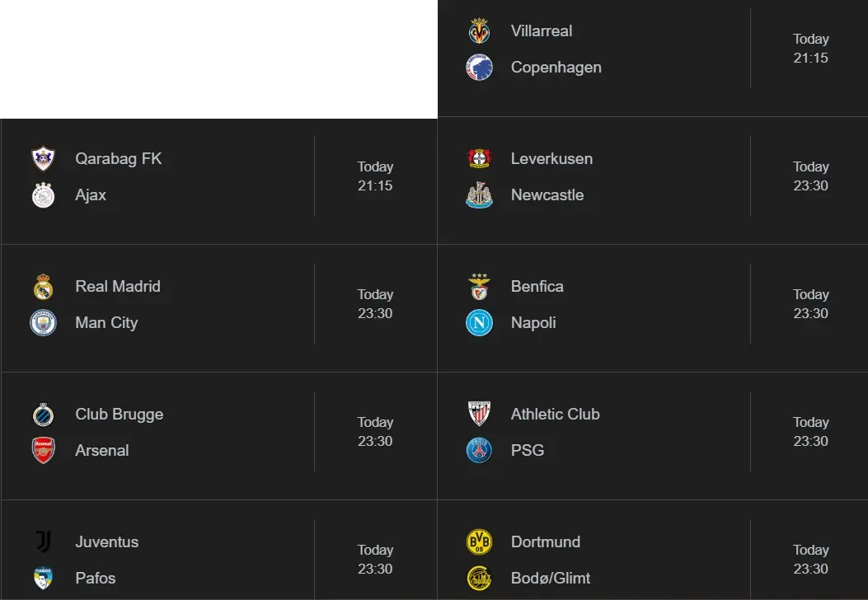Open the Bodø/Glimt team name
The image size is (868, 600).
[550, 579]
